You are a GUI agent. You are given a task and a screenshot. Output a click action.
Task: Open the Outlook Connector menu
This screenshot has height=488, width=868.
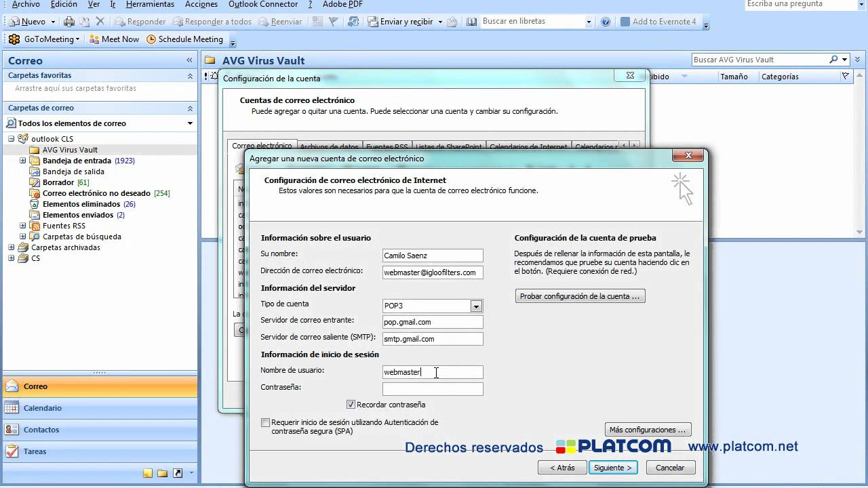coord(263,4)
